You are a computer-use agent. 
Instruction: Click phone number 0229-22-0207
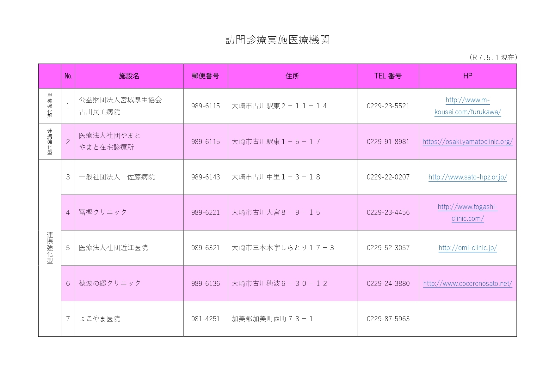tap(388, 177)
